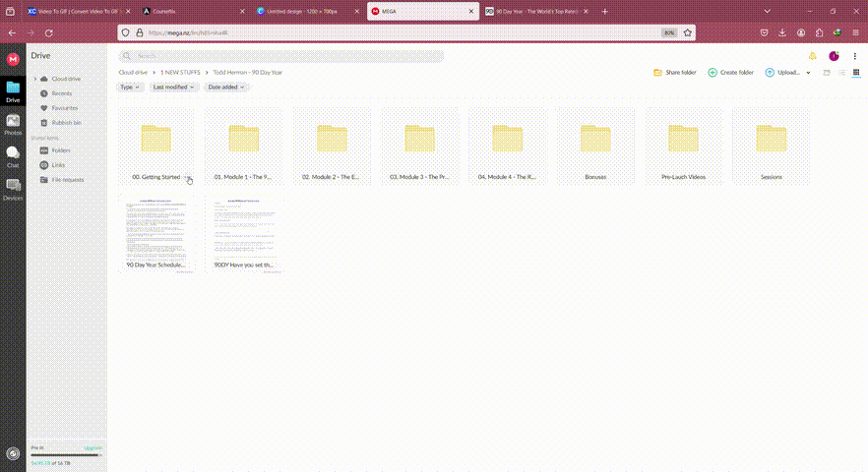Image resolution: width=868 pixels, height=472 pixels.
Task: Select the 00. Getting Started folder
Action: click(156, 146)
